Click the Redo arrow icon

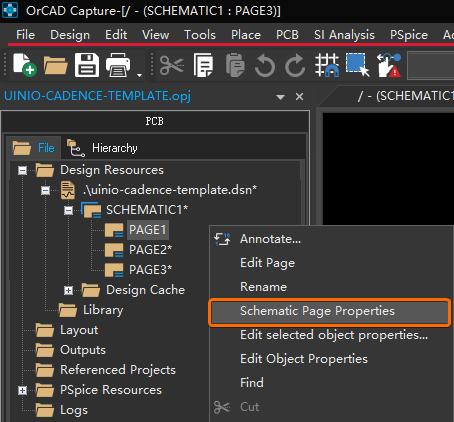[295, 65]
